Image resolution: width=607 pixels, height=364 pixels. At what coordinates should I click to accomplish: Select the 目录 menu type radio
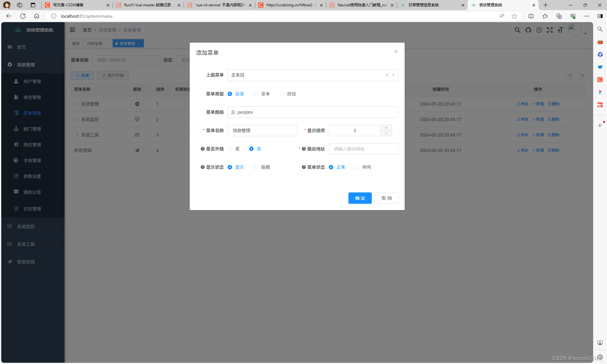pyautogui.click(x=236, y=94)
